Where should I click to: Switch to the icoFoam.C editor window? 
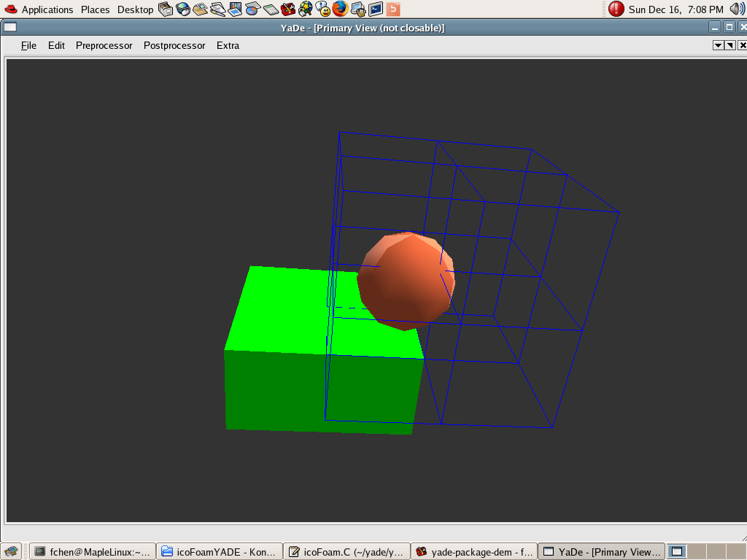point(347,551)
